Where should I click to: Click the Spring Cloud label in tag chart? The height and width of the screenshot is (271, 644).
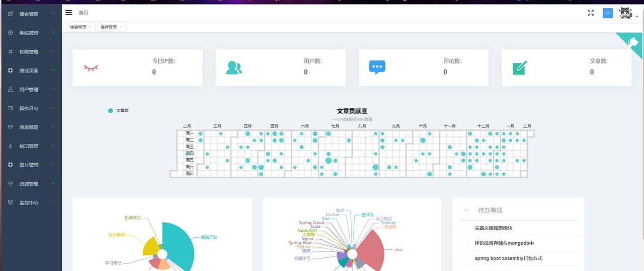coord(311,223)
